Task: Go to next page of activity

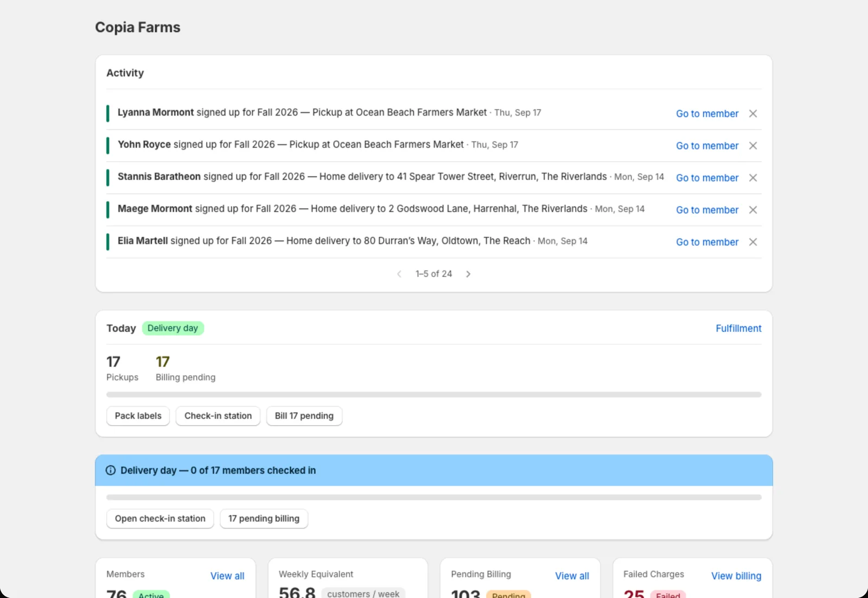Action: (x=468, y=274)
